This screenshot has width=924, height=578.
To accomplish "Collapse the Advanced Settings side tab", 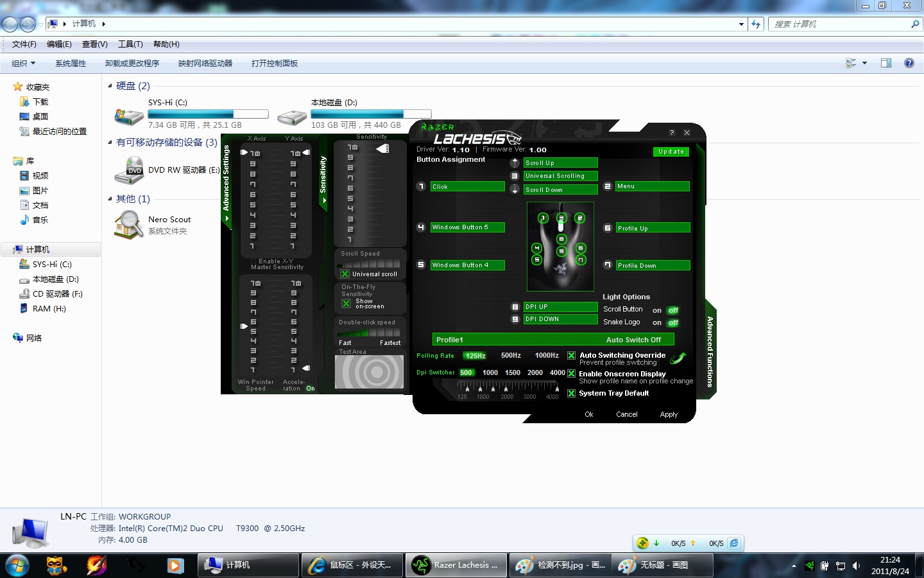I will (226, 182).
